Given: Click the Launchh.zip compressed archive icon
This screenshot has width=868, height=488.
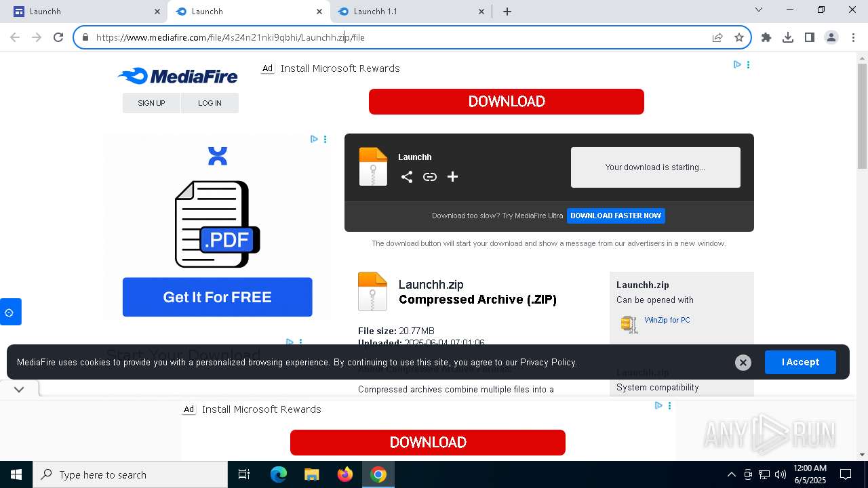Looking at the screenshot, I should click(372, 291).
